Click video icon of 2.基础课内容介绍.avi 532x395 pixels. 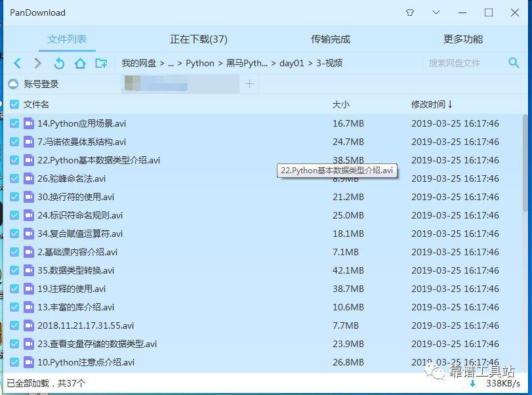pyautogui.click(x=29, y=252)
